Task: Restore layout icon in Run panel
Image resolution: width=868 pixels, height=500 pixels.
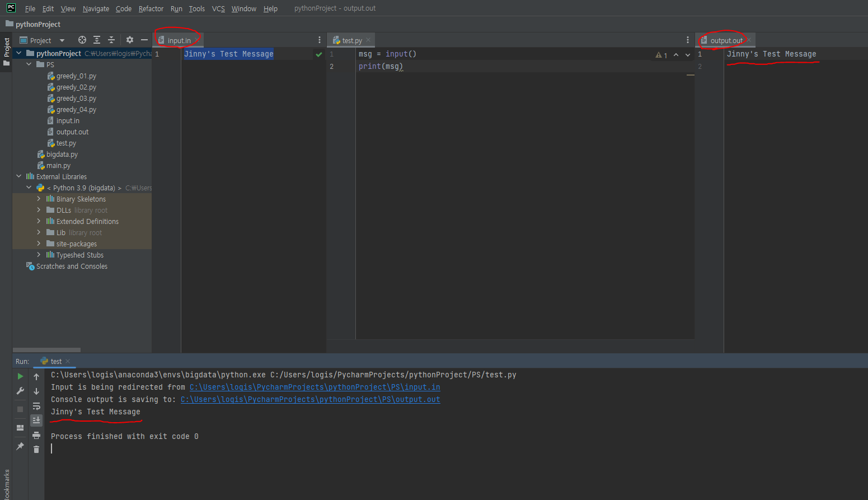Action: [20, 428]
